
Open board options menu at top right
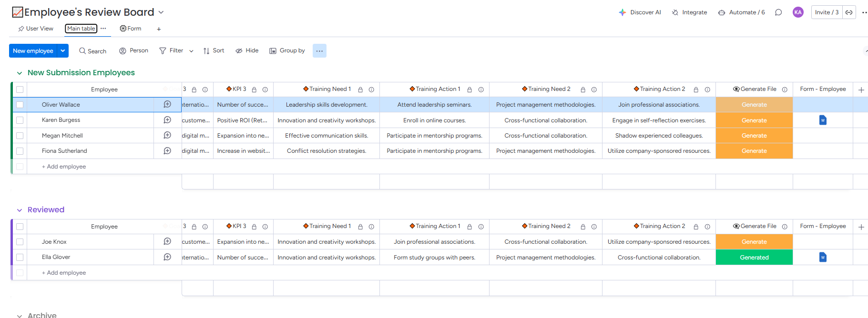click(864, 12)
